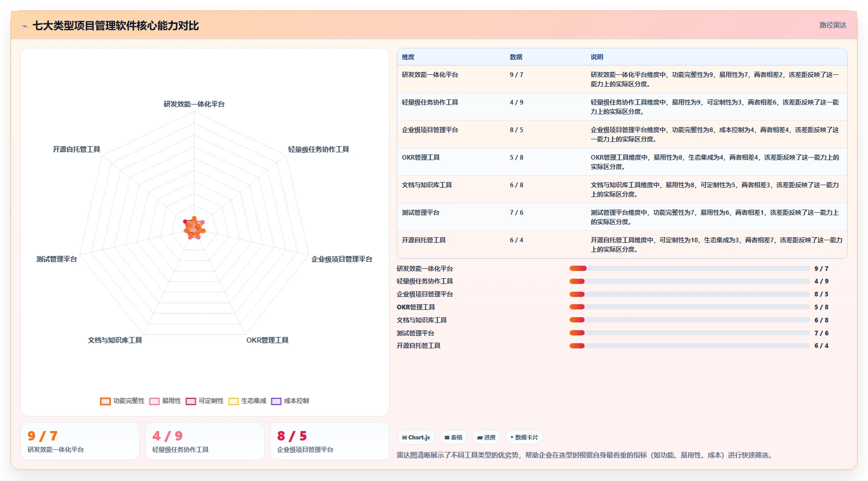This screenshot has height=481, width=868.
Task: Click the 企业级项目管理平台 progress bar
Action: tap(690, 294)
